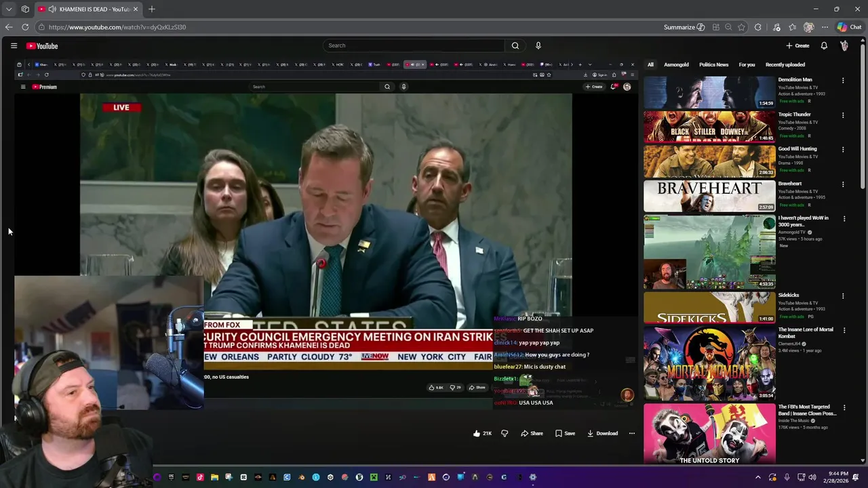The image size is (868, 488).
Task: Open the WoW in 3000 years video
Action: click(709, 251)
